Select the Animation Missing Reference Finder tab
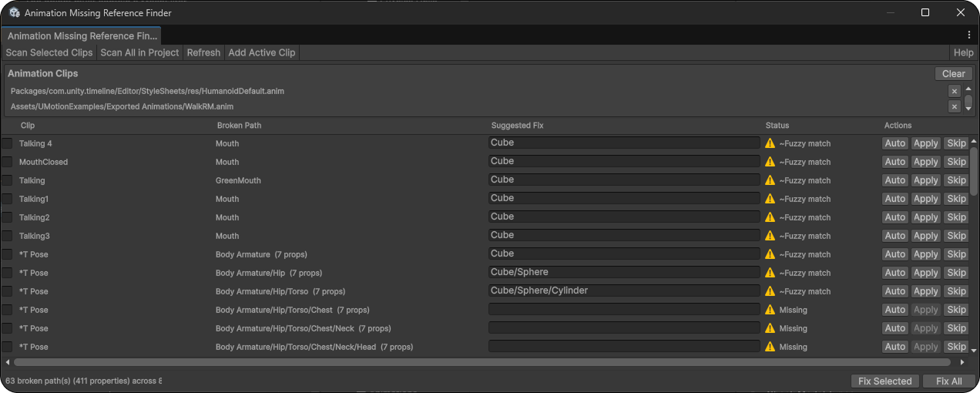980x393 pixels. click(x=81, y=35)
